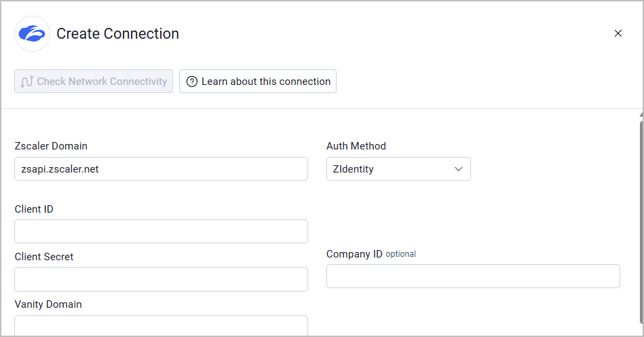Viewport: 644px width, 337px height.
Task: Click the Company ID label
Action: pyautogui.click(x=354, y=254)
